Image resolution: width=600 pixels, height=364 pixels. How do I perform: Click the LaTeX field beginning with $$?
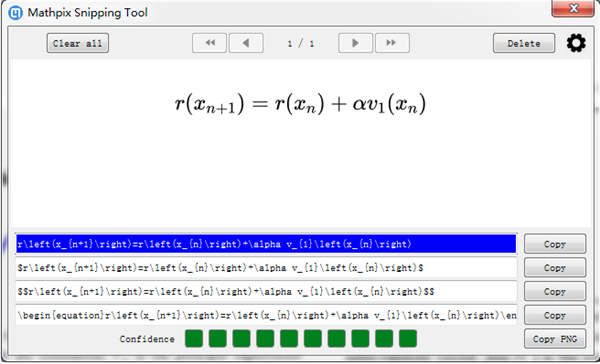point(266,291)
